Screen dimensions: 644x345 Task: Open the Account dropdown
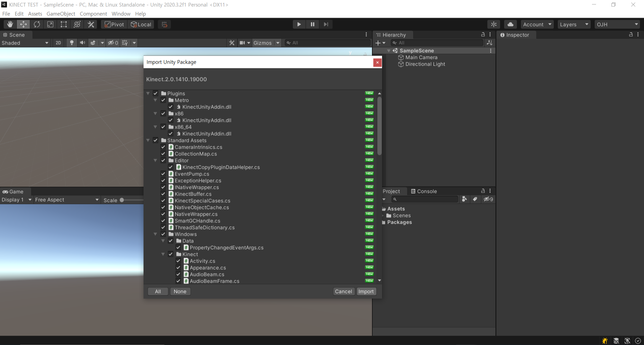[x=537, y=24]
